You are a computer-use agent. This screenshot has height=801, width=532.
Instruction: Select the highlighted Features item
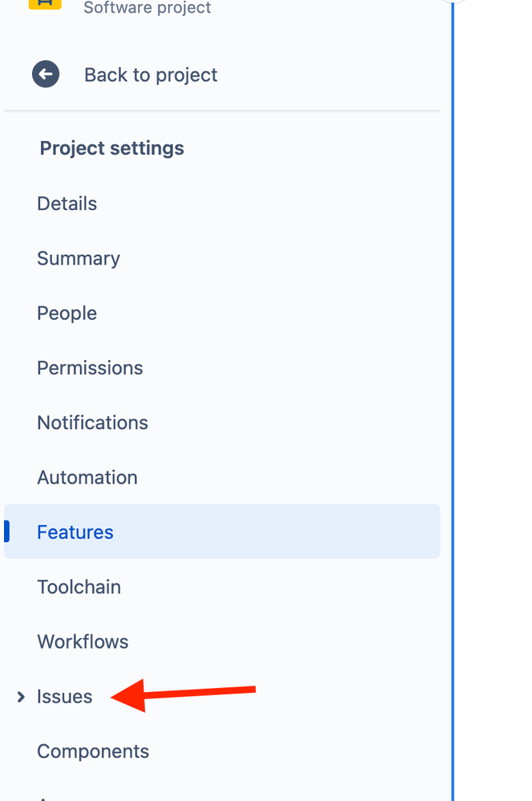pos(222,532)
